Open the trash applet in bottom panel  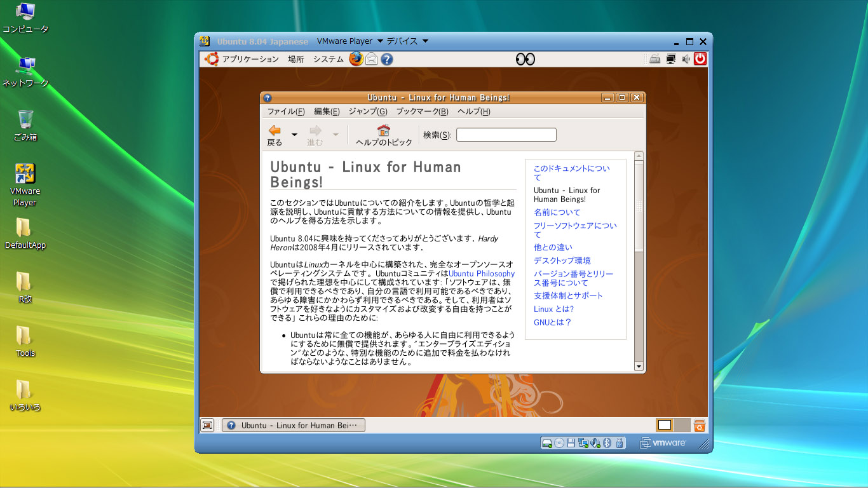point(699,425)
